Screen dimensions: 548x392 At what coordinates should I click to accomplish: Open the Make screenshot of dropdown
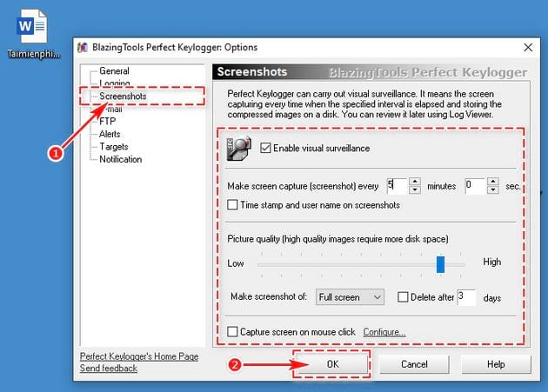coord(350,297)
